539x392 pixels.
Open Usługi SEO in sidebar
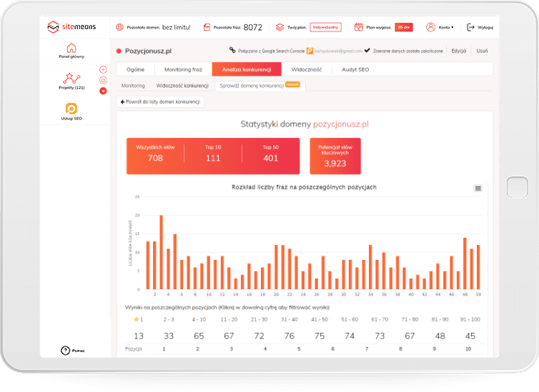coord(71,109)
